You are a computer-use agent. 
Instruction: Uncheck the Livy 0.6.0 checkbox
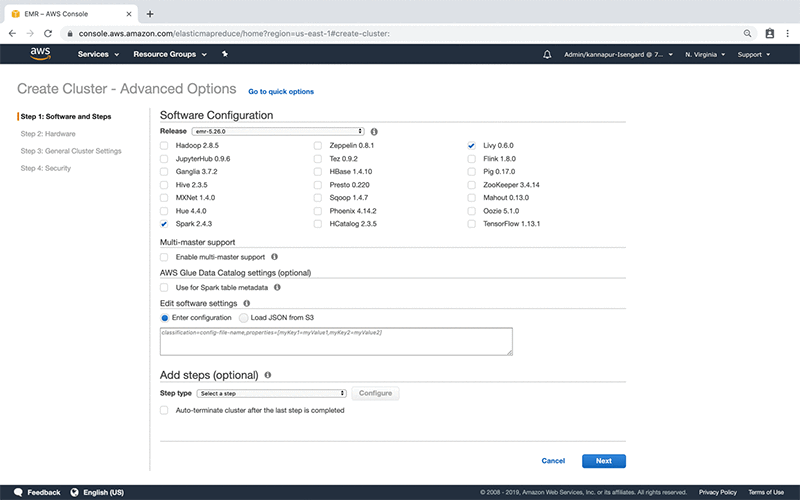[471, 145]
